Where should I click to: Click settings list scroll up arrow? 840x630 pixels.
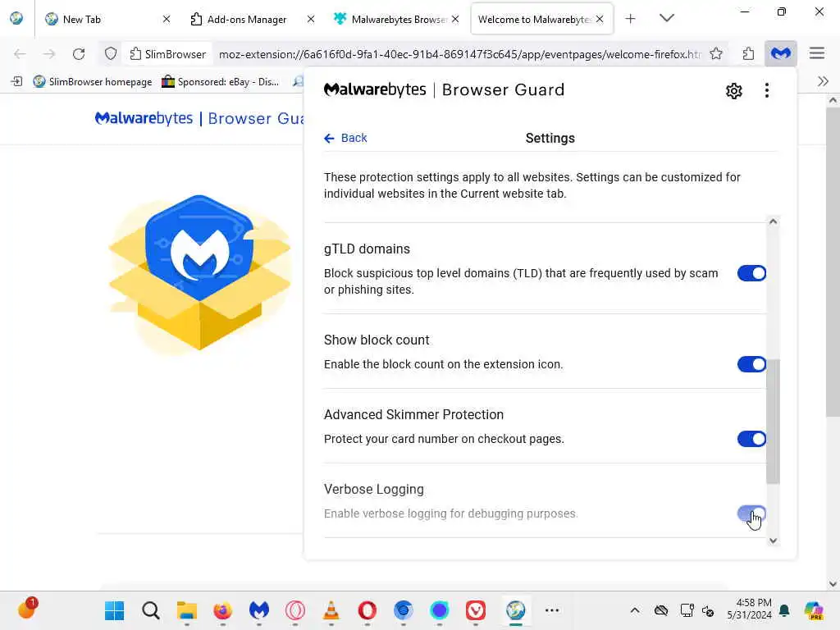coord(773,221)
